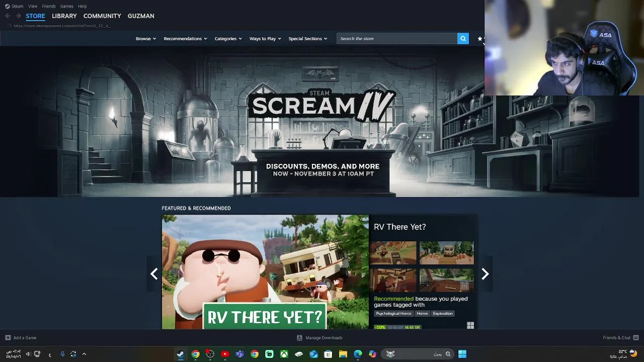
Task: Expand the Special Sections dropdown
Action: [x=307, y=39]
